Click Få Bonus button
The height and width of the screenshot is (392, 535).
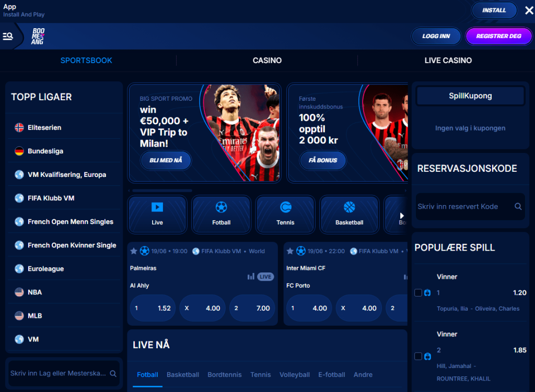pyautogui.click(x=323, y=160)
